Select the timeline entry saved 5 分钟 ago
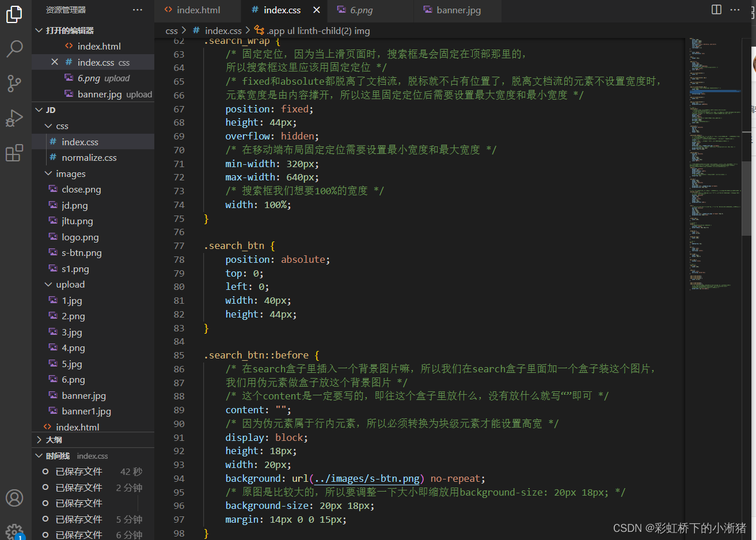 coord(93,519)
